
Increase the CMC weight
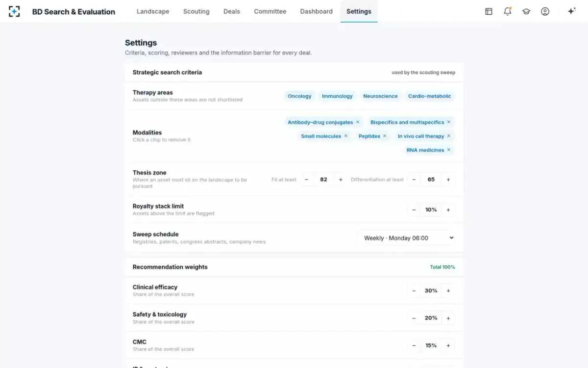(x=448, y=345)
